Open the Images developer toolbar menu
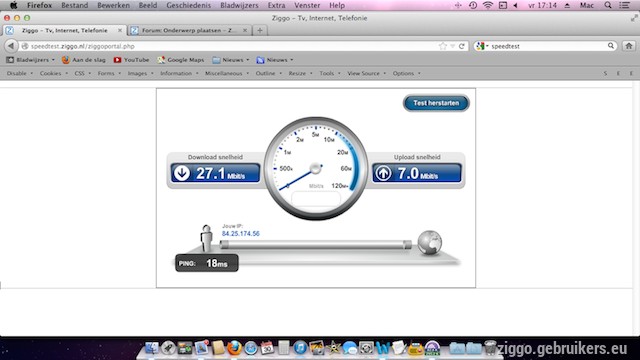640x360 pixels. [140, 73]
